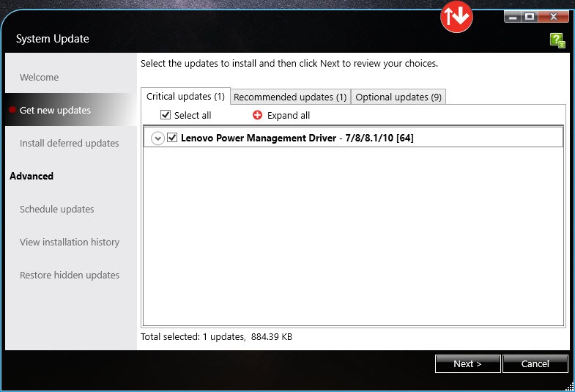Open Restore hidden updates
Image resolution: width=575 pixels, height=392 pixels.
[70, 275]
